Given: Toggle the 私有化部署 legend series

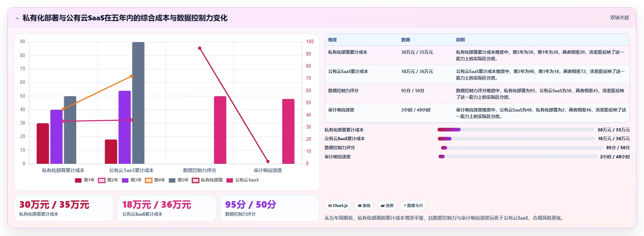Looking at the screenshot, I should pos(207,180).
